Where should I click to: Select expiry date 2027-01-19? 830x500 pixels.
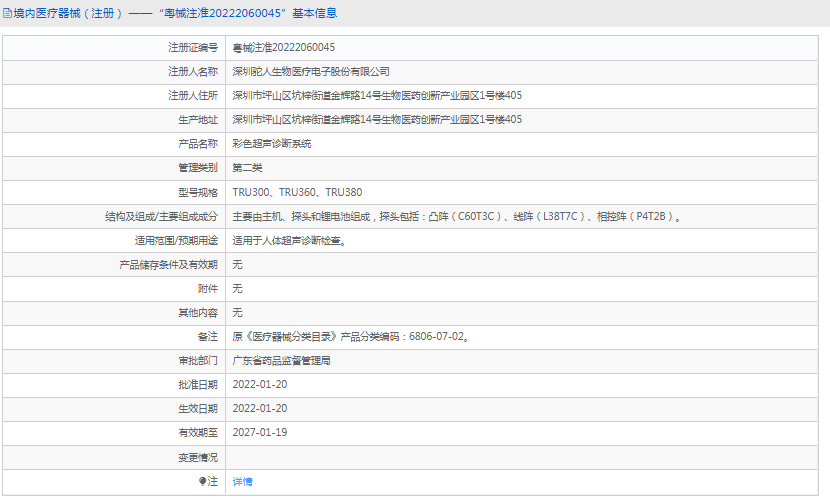[x=260, y=432]
